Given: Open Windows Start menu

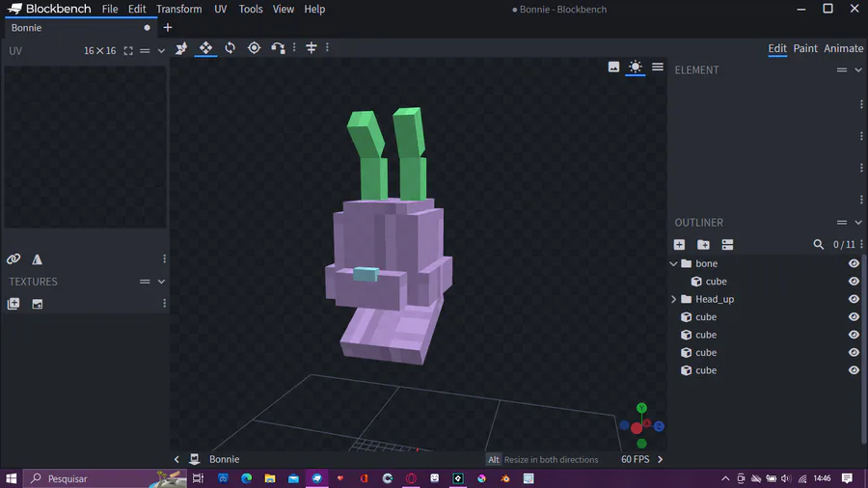Looking at the screenshot, I should coord(11,478).
